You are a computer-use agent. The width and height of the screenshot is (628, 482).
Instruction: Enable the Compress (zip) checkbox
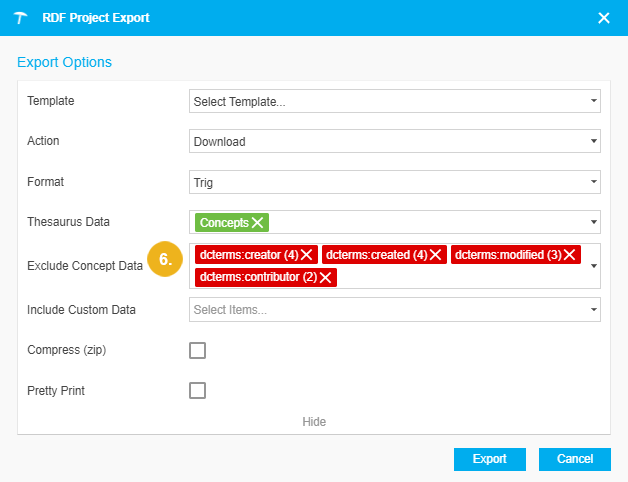click(x=198, y=350)
